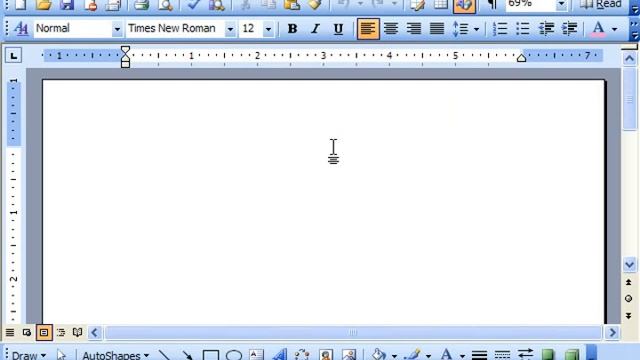640x360 pixels.
Task: Open the AutoShapes menu dropdown
Action: [x=116, y=355]
